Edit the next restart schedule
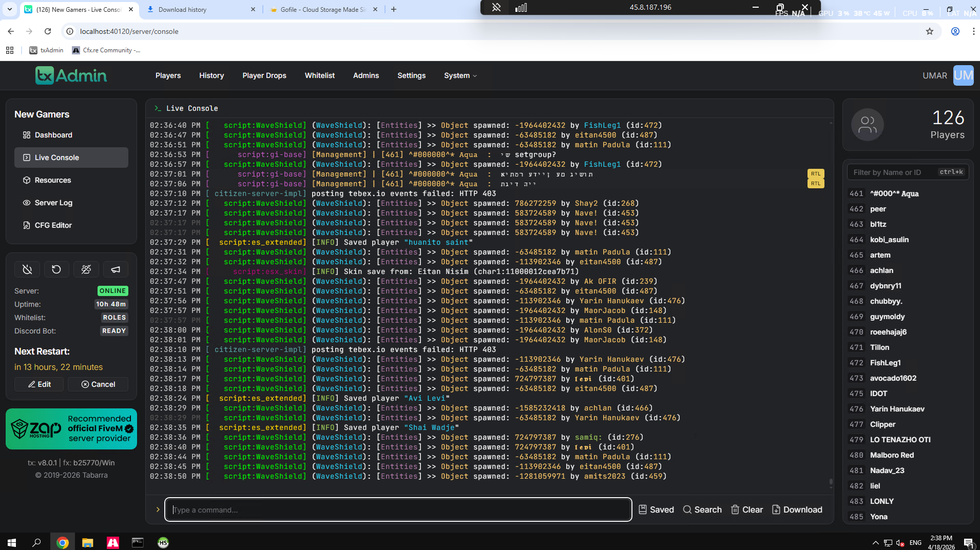Screen dimensions: 980x550 (x=39, y=384)
